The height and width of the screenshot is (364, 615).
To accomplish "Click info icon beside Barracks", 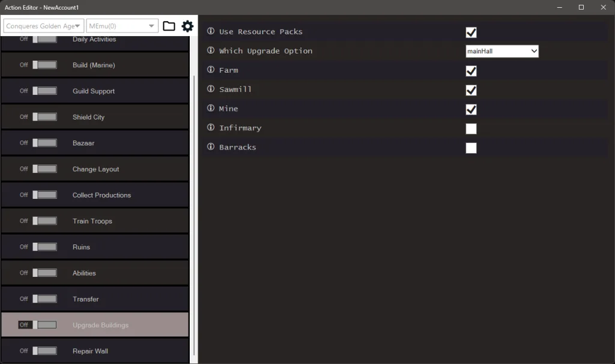I will [211, 147].
